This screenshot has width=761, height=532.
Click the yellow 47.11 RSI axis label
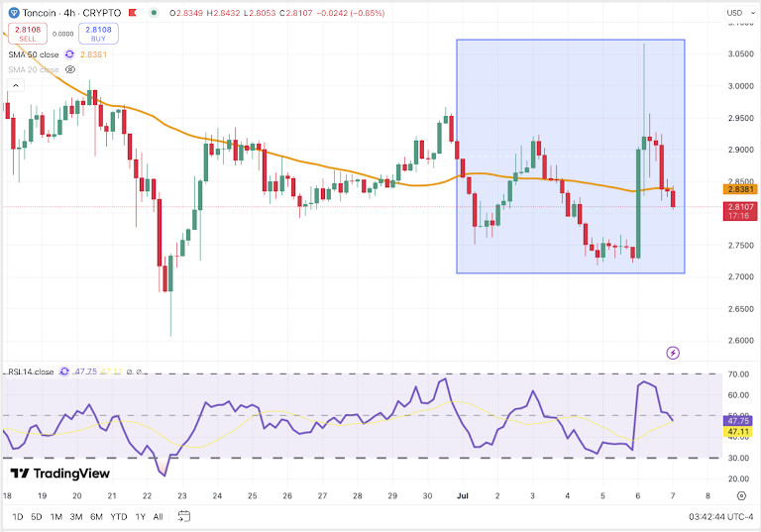pyautogui.click(x=738, y=432)
